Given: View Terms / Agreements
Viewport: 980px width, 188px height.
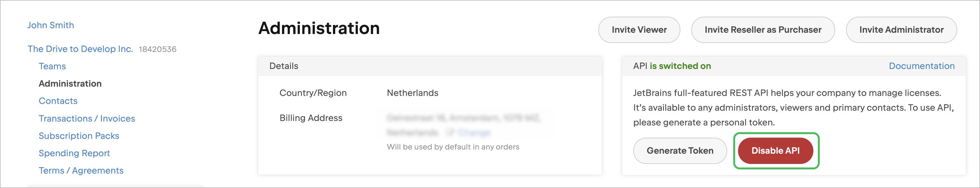Looking at the screenshot, I should click(x=81, y=170).
